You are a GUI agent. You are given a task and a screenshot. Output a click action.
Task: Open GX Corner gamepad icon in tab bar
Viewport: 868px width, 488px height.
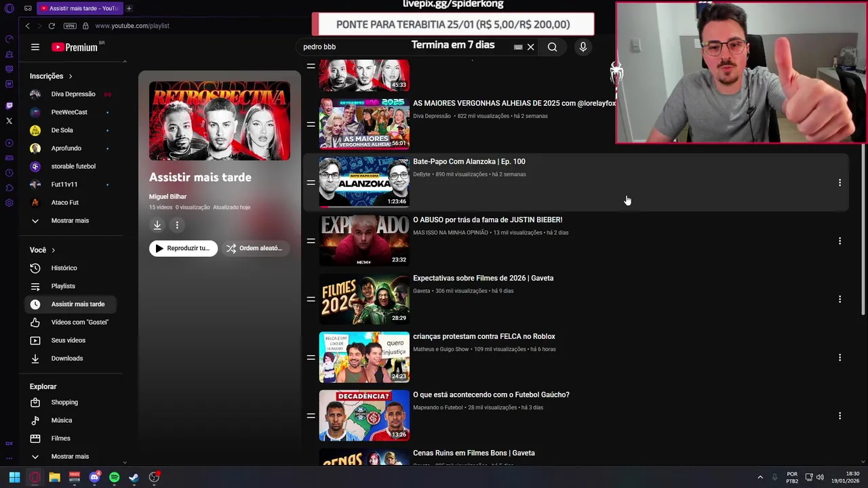[x=28, y=8]
